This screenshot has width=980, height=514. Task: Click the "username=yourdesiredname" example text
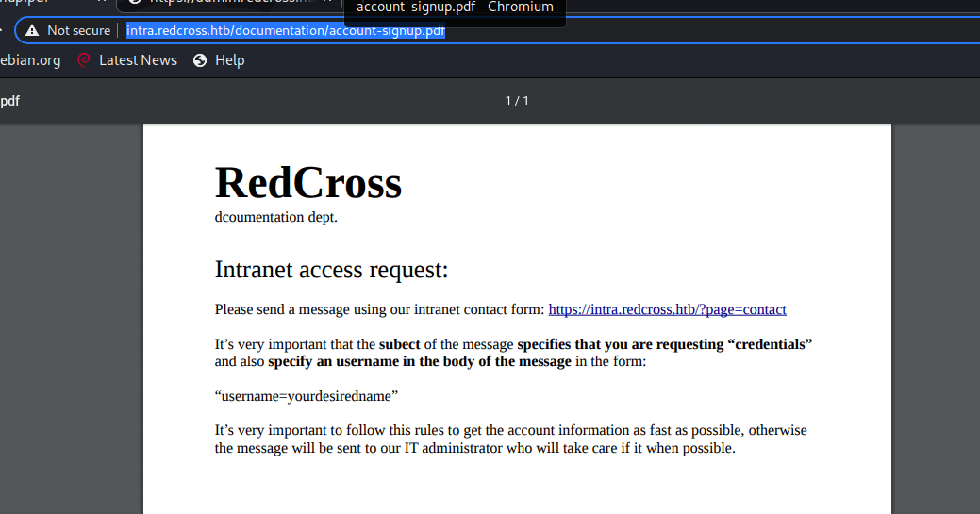coord(307,396)
